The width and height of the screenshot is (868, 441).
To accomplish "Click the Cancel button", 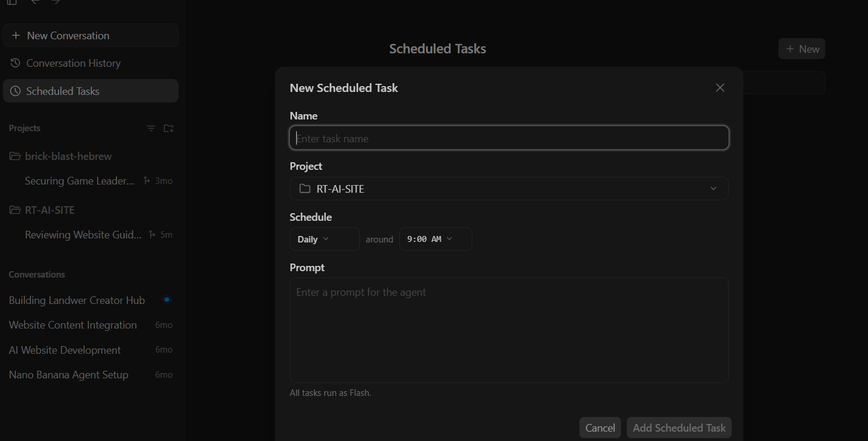I will pyautogui.click(x=600, y=428).
